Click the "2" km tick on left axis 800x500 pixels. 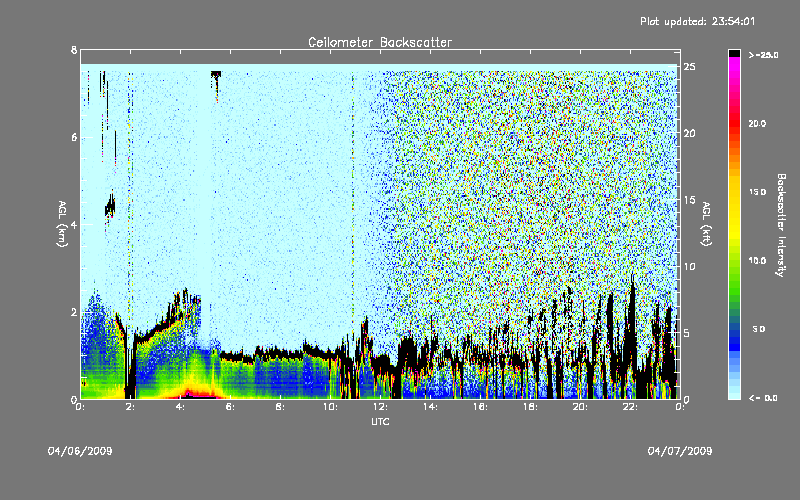point(74,312)
